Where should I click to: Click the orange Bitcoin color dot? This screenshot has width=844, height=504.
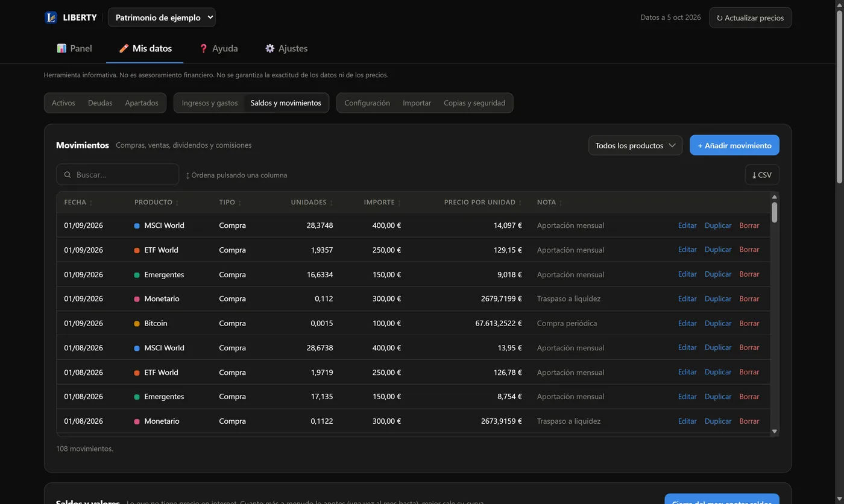(x=137, y=324)
